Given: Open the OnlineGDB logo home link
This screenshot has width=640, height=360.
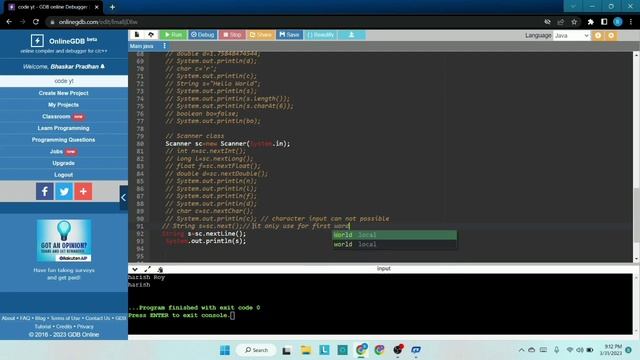Looking at the screenshot, I should (64, 41).
